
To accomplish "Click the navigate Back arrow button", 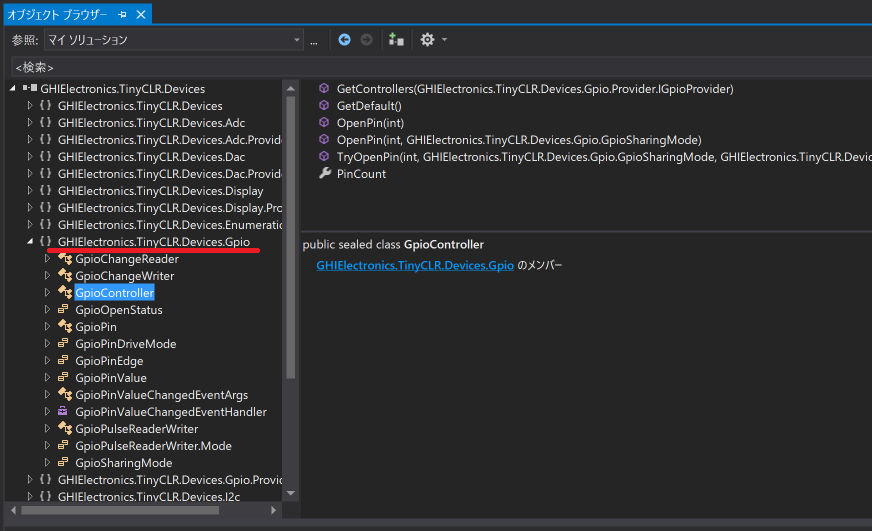I will [x=344, y=39].
